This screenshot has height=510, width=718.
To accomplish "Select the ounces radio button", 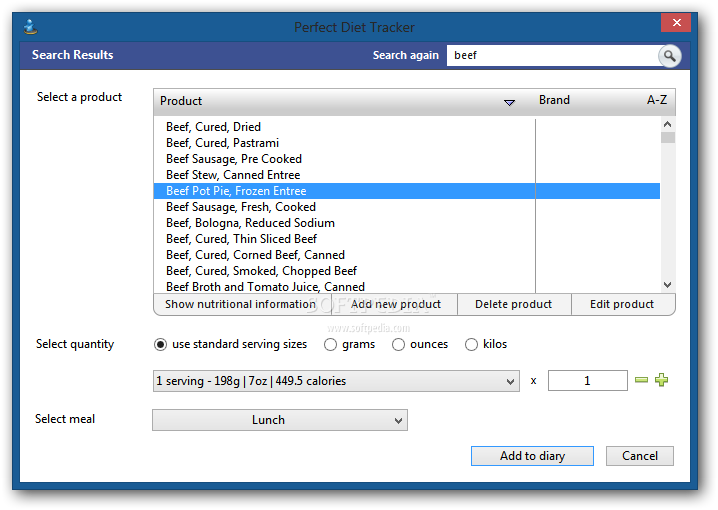I will tap(398, 344).
